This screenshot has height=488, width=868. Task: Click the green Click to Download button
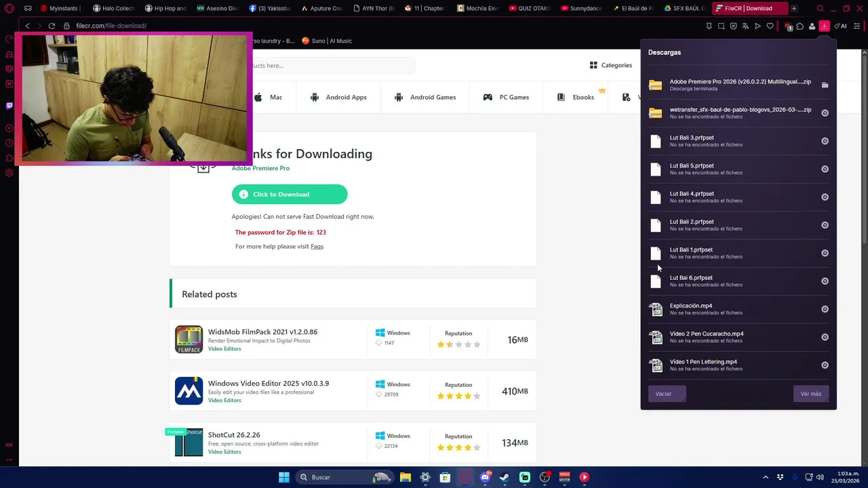290,195
